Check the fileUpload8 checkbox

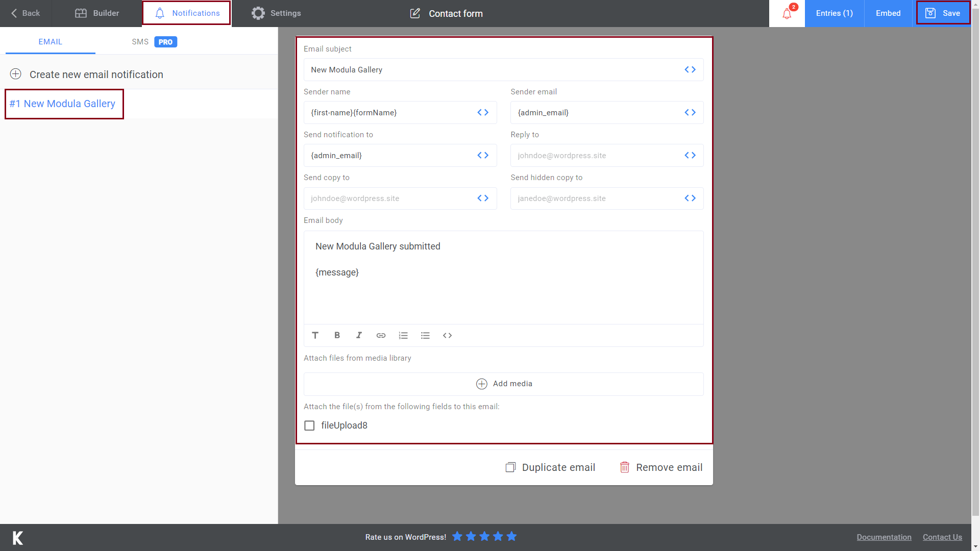[309, 425]
